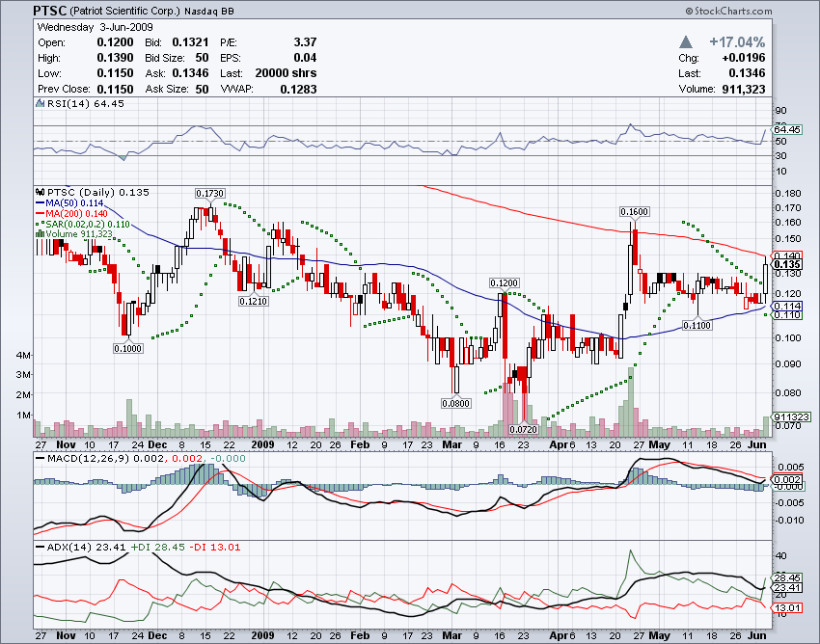
Task: Select the blue MA(50) line marker in legend
Action: [x=41, y=202]
